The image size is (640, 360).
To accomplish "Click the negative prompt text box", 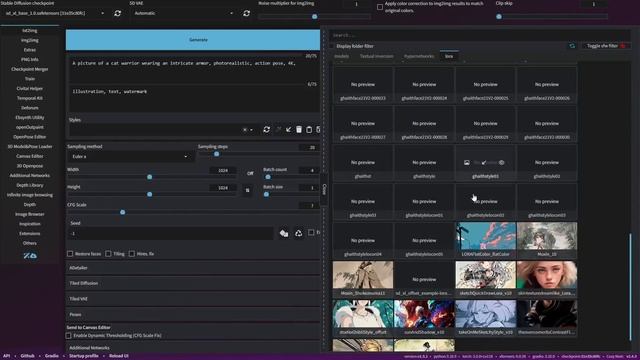I will click(193, 98).
